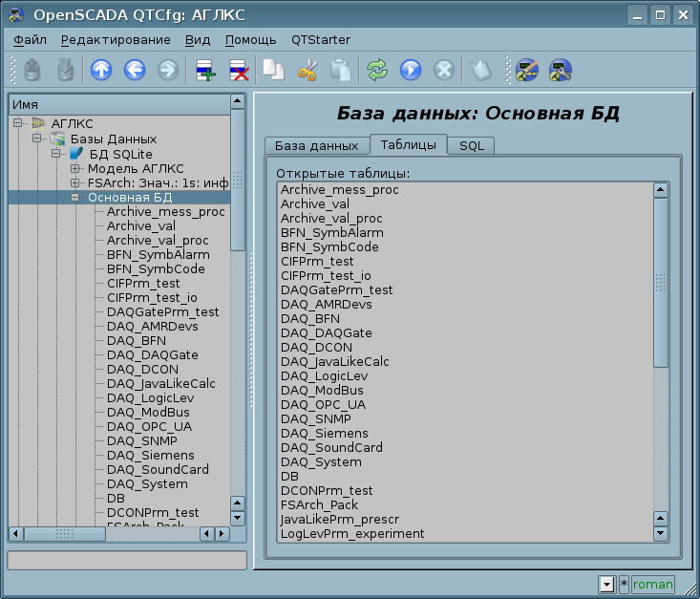Click the Up navigation arrow icon

[x=100, y=70]
